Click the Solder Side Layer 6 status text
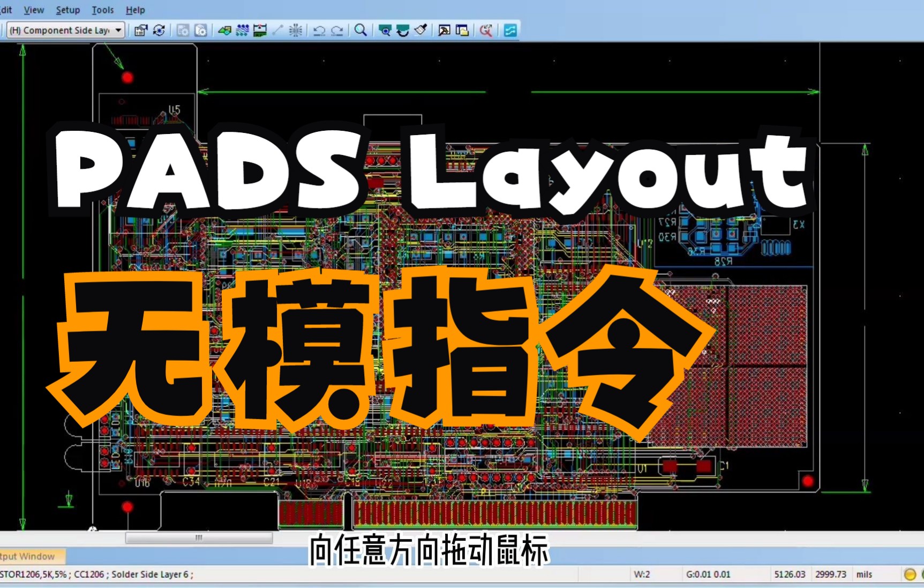924x588 pixels. [x=150, y=574]
